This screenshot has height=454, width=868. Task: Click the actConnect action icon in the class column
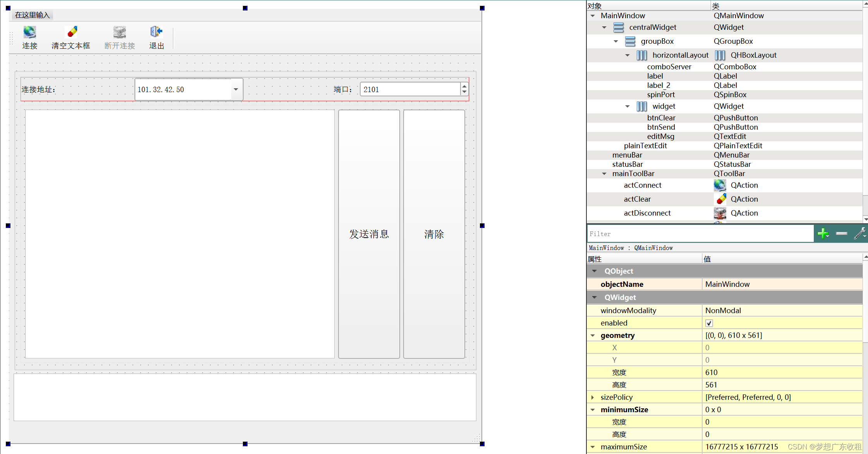pyautogui.click(x=720, y=185)
